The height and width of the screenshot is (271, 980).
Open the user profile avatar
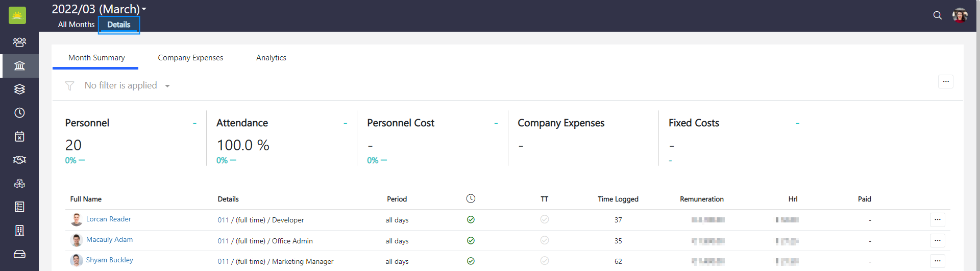click(960, 15)
